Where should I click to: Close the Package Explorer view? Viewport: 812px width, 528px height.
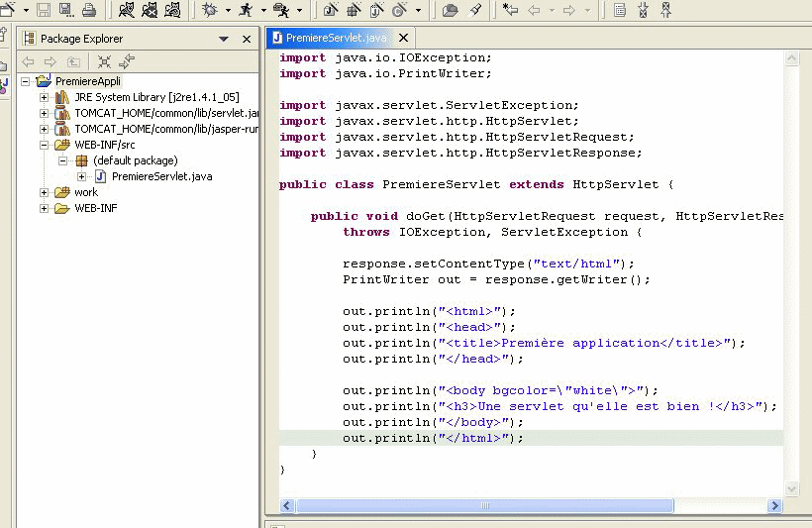tap(246, 39)
